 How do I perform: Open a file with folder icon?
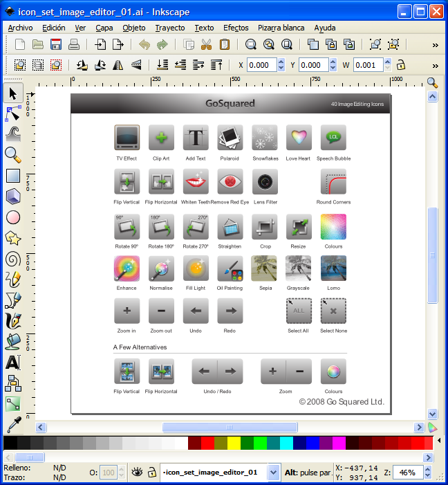pos(38,44)
